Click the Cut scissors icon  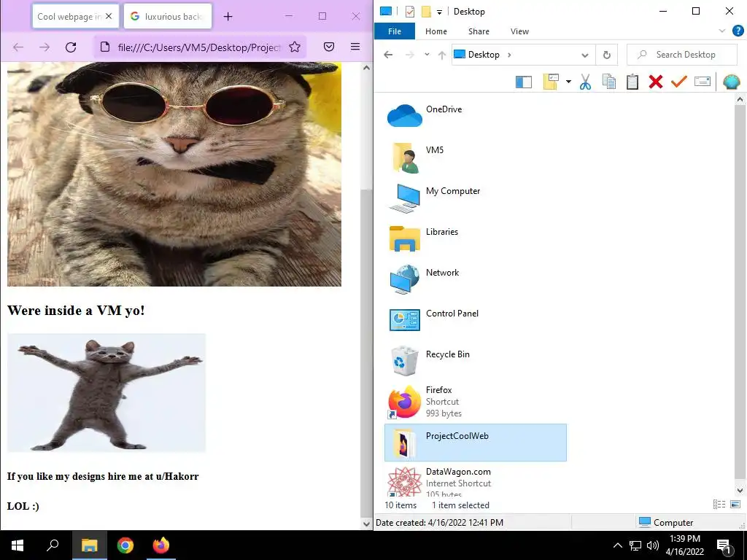tap(586, 82)
